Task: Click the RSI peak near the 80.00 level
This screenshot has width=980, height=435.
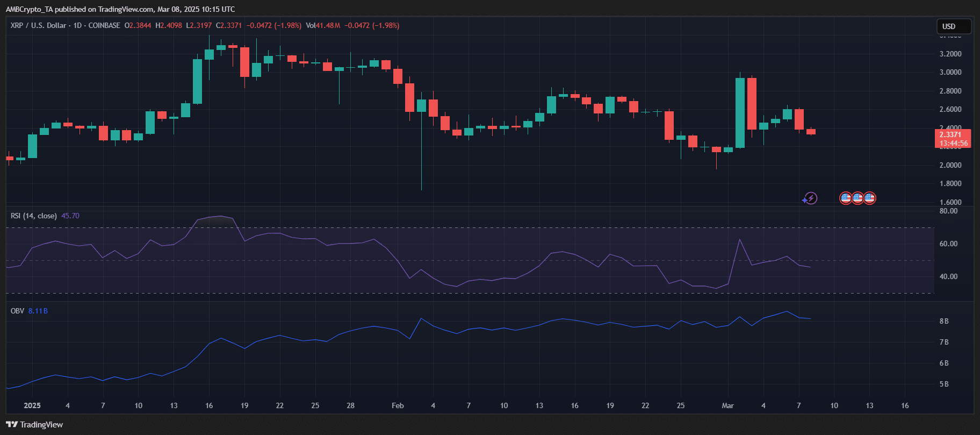Action: point(221,216)
